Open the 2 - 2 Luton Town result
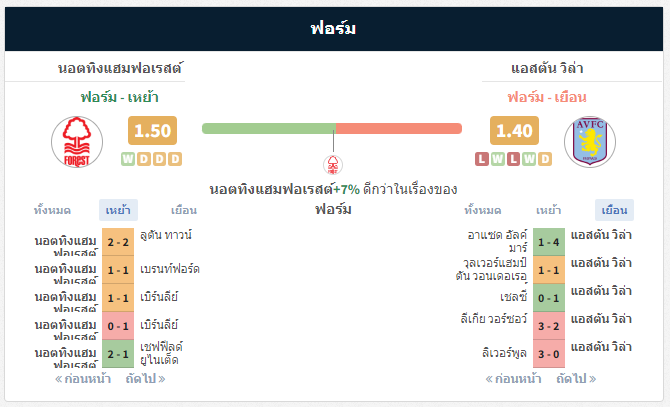 coord(118,242)
